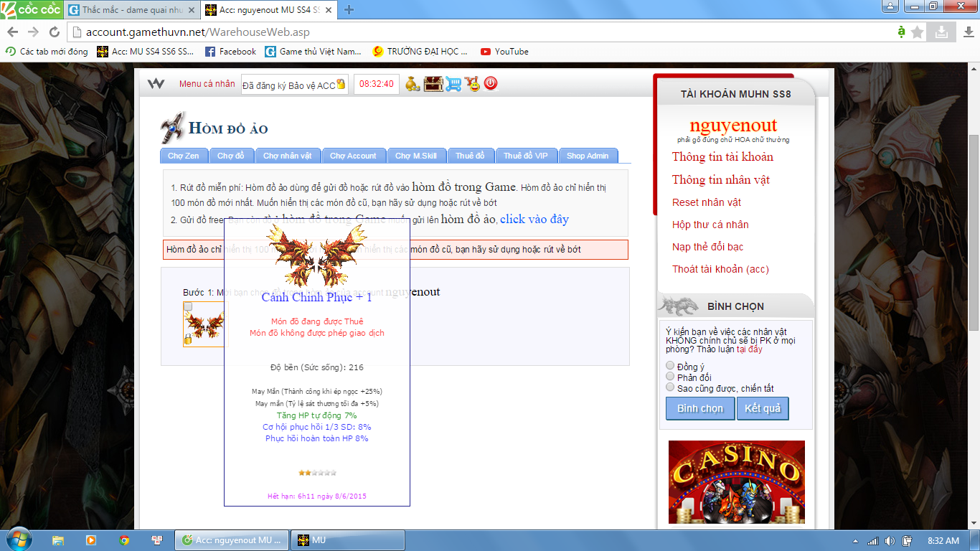Reload the page with the refresh icon
This screenshot has height=551, width=980.
55,32
